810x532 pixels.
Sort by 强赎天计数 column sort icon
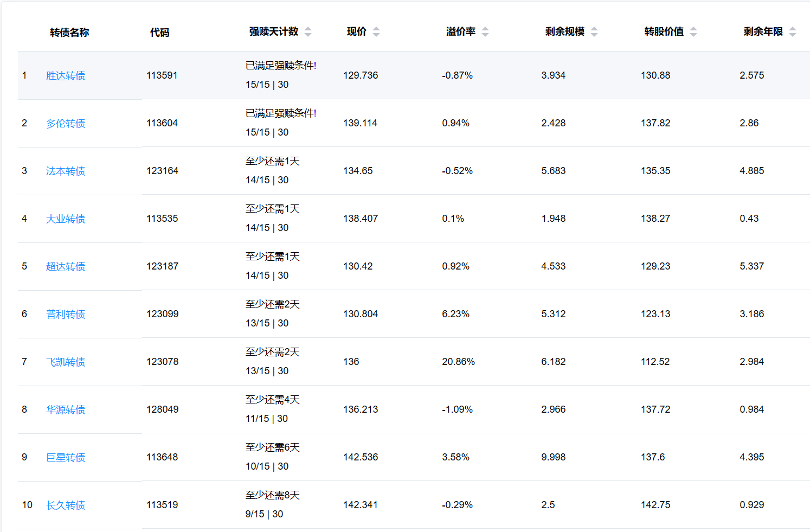[x=308, y=32]
